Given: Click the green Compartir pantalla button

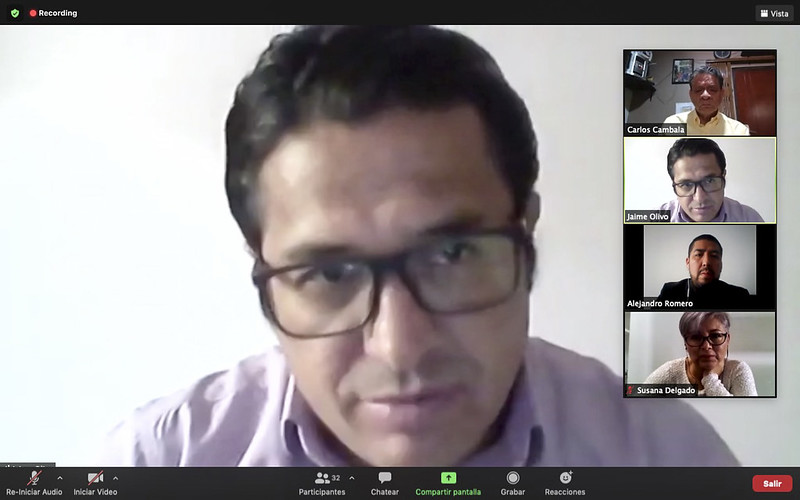Looking at the screenshot, I should [448, 483].
